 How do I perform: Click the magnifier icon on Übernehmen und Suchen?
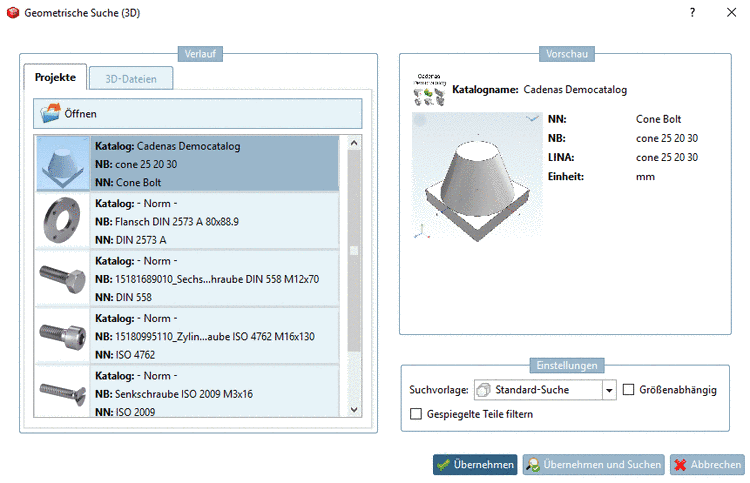532,464
